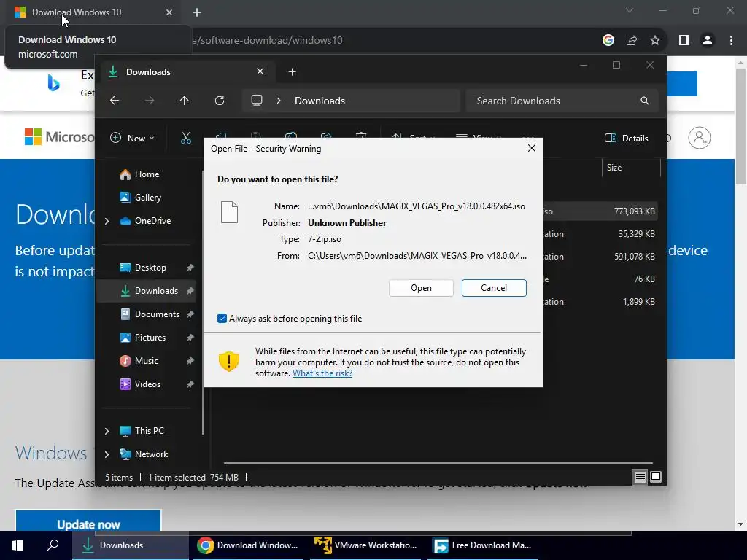Click the search magnifier in Downloads search box
Viewport: 747px width, 560px height.
pyautogui.click(x=645, y=101)
